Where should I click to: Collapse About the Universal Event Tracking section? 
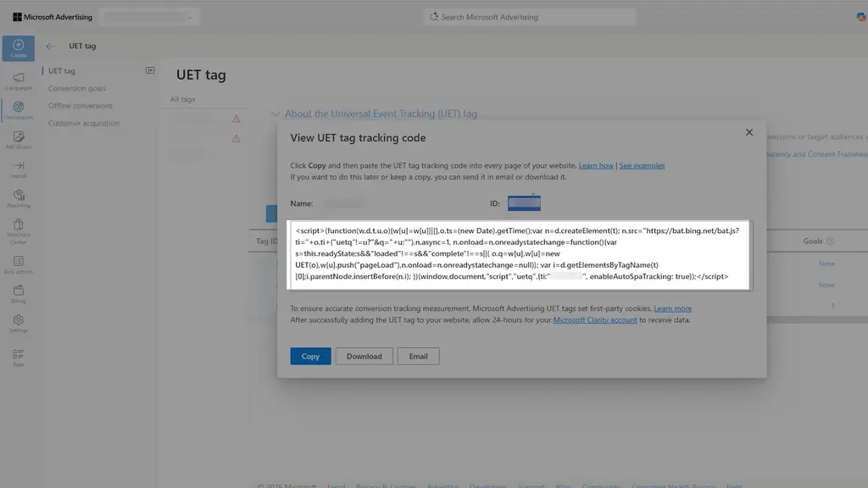coord(275,114)
